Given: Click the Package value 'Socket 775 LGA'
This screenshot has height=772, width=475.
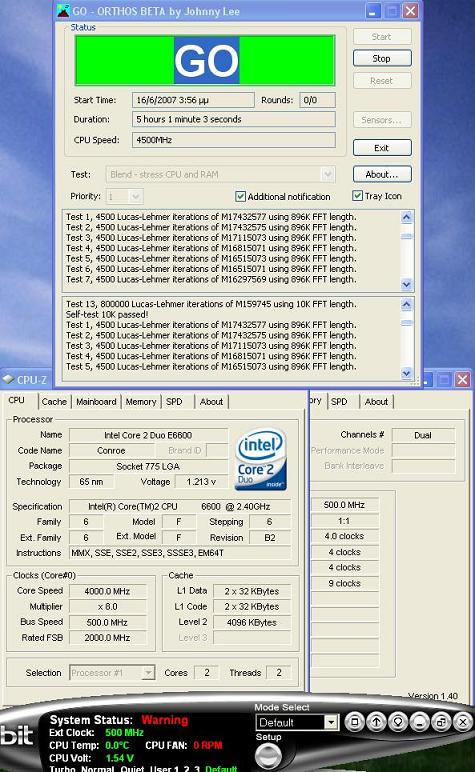Looking at the screenshot, I should [148, 466].
